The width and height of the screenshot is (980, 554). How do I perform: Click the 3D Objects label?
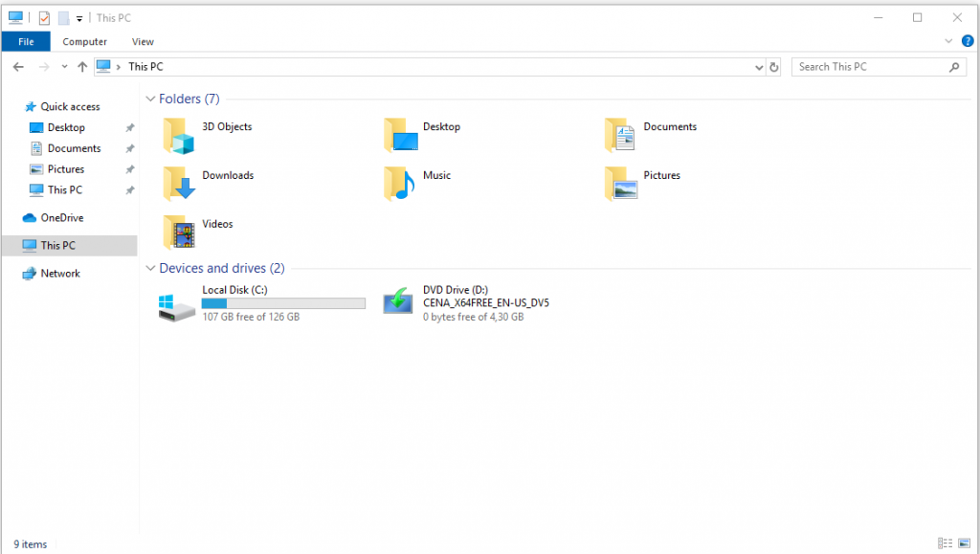227,127
